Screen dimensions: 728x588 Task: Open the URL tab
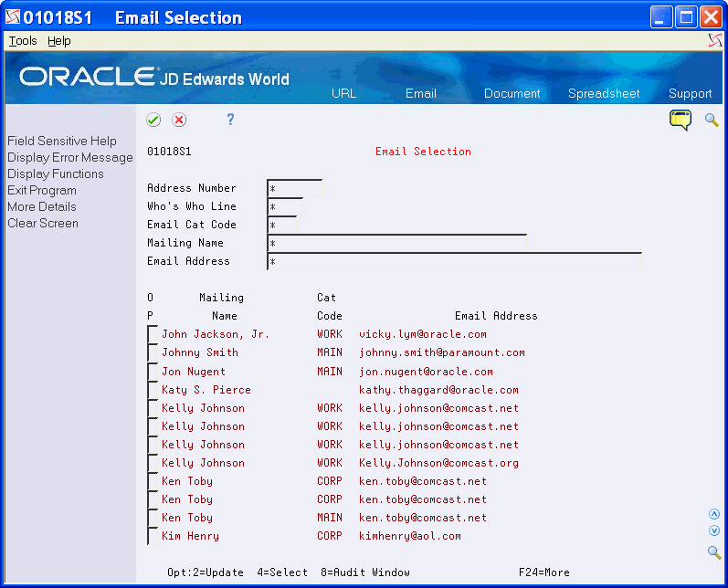(344, 93)
